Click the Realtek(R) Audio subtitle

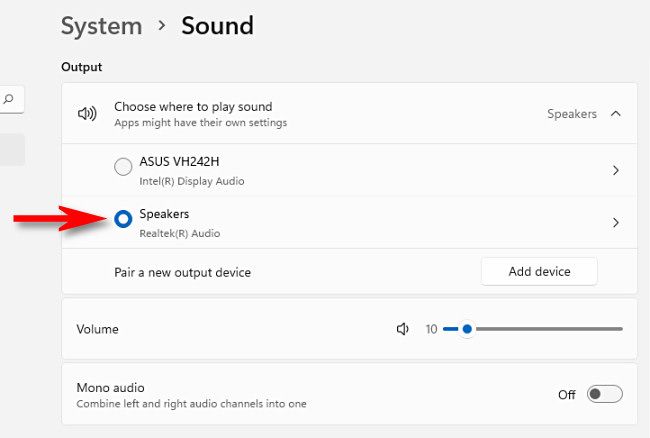point(179,233)
